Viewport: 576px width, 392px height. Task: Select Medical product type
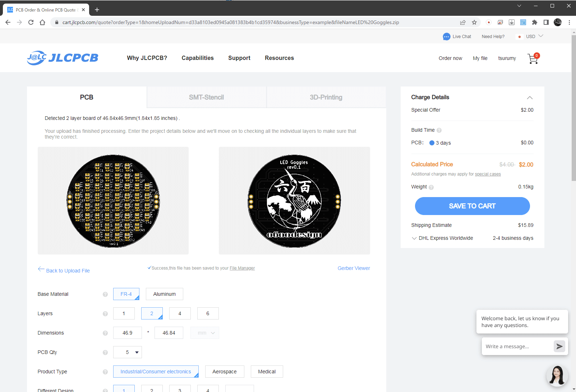click(x=267, y=372)
